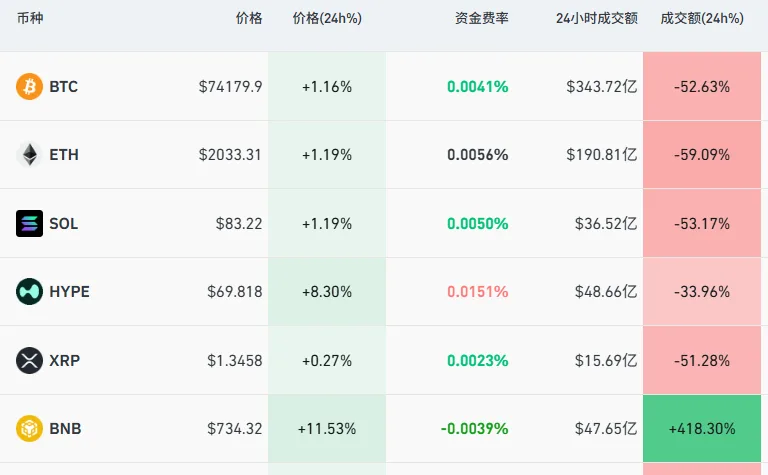Open the ETH coin name link

click(64, 155)
